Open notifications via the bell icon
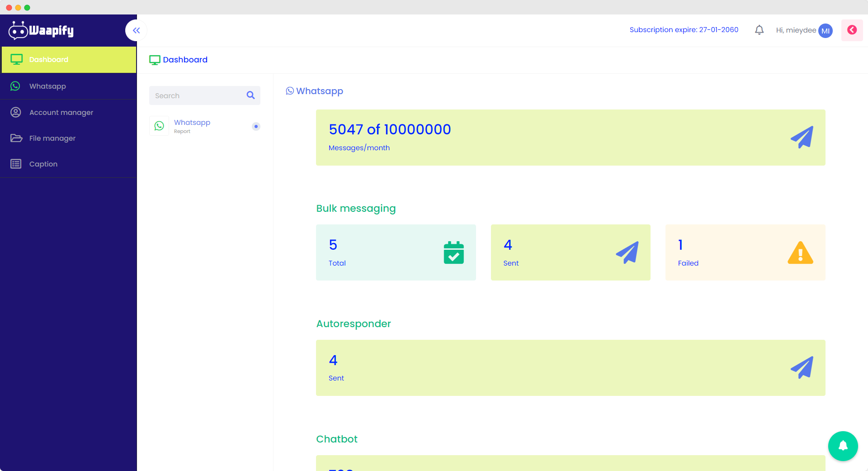868x471 pixels. click(x=759, y=30)
